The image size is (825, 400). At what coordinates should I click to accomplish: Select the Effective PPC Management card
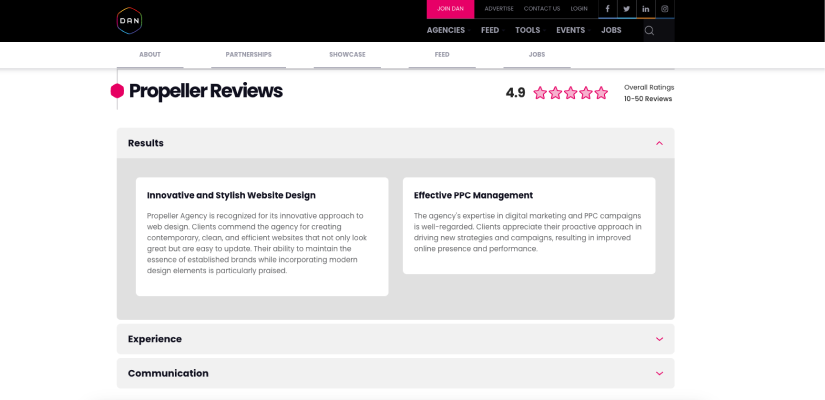pyautogui.click(x=529, y=225)
